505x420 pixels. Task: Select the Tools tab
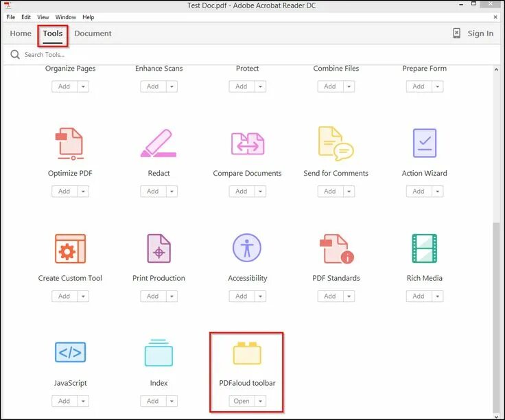(x=53, y=34)
